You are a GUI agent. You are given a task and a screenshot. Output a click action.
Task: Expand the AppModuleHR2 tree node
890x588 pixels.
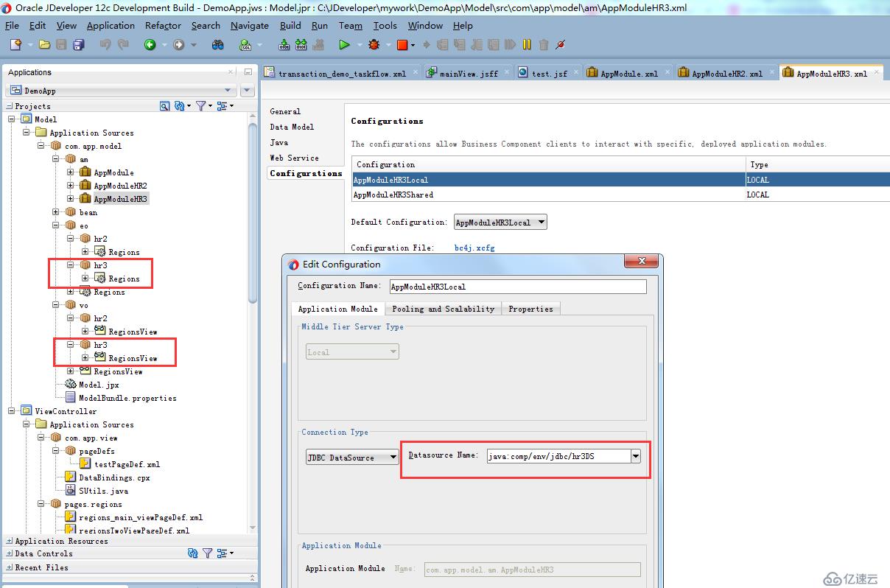pos(71,186)
